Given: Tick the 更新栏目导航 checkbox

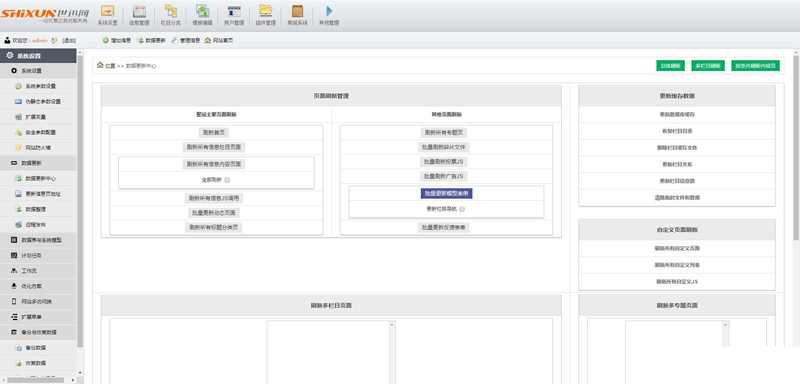Looking at the screenshot, I should tap(462, 209).
